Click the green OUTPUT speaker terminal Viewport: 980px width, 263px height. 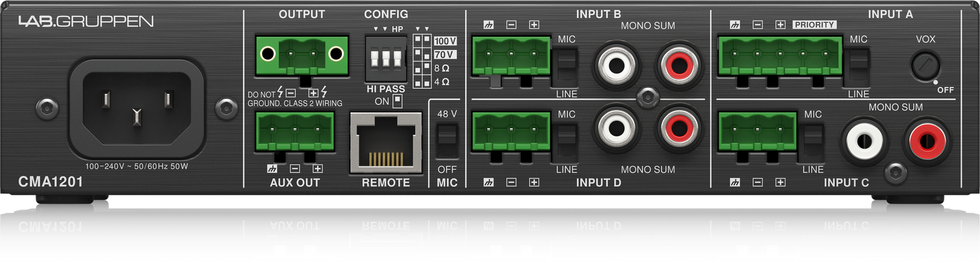[302, 56]
